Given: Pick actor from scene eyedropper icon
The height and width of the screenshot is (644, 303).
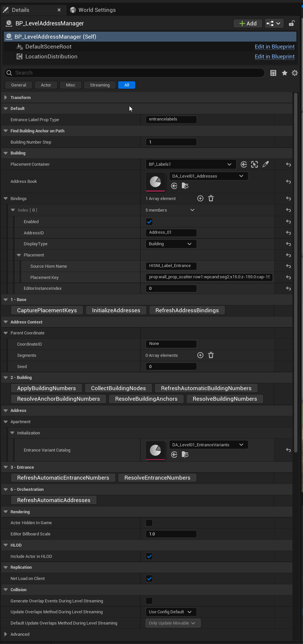Looking at the screenshot, I should (266, 164).
